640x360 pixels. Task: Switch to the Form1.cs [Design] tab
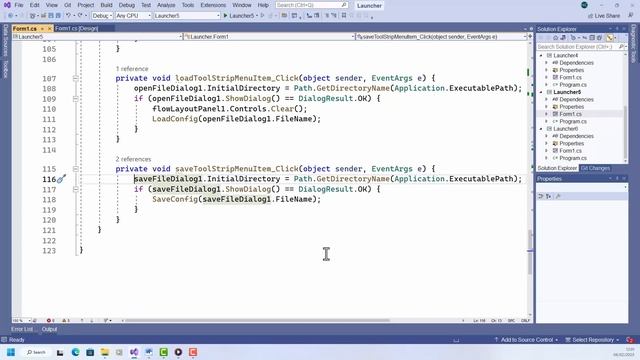76,29
